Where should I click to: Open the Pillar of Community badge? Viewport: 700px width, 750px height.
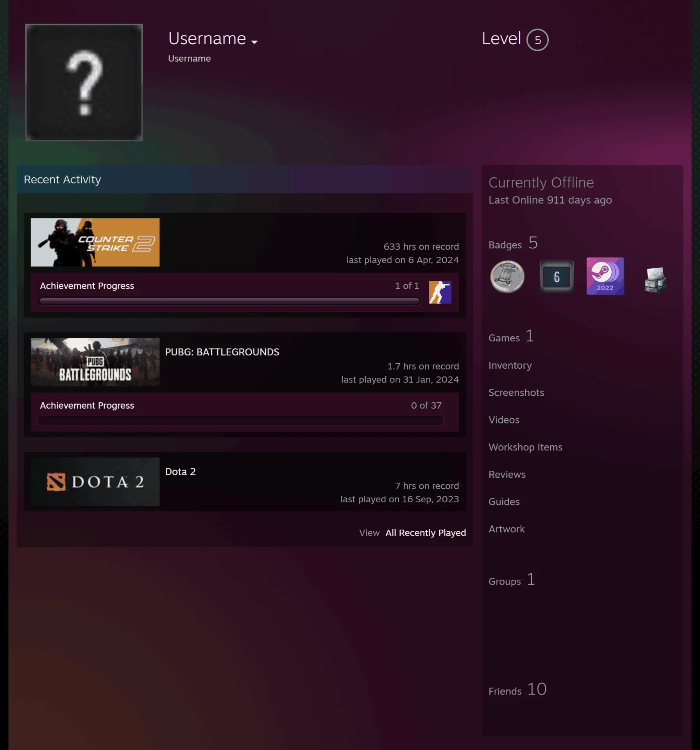507,277
